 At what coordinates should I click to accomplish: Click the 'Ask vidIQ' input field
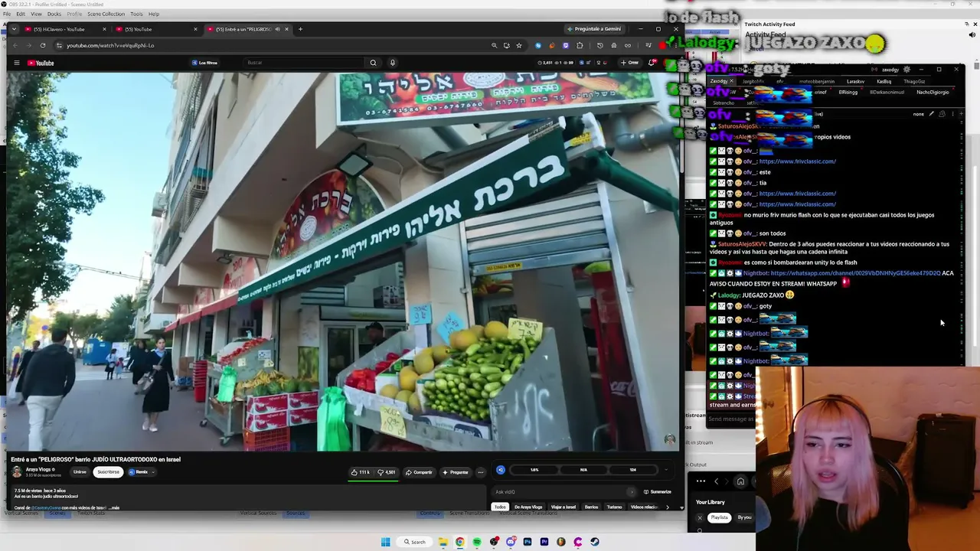(564, 492)
